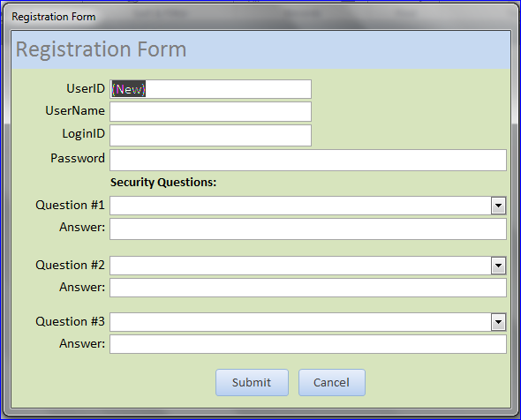Click the Registration Form header banner

tap(260, 49)
